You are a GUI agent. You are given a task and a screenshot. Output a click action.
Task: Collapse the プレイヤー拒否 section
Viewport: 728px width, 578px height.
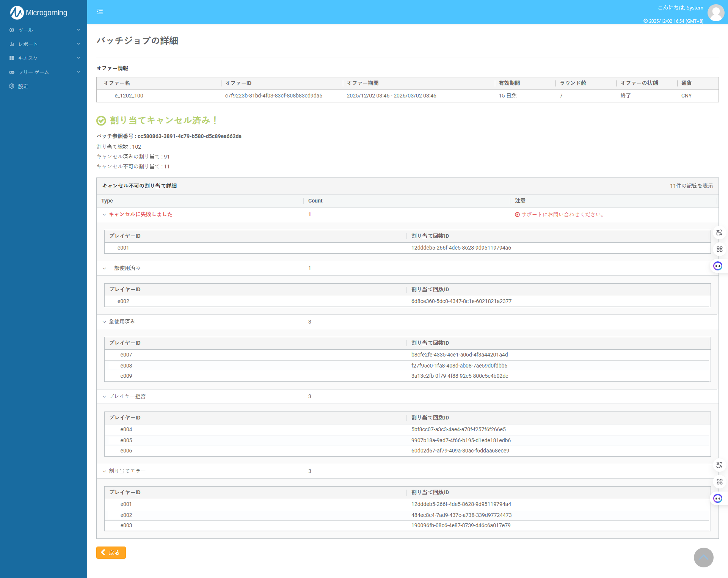(105, 396)
